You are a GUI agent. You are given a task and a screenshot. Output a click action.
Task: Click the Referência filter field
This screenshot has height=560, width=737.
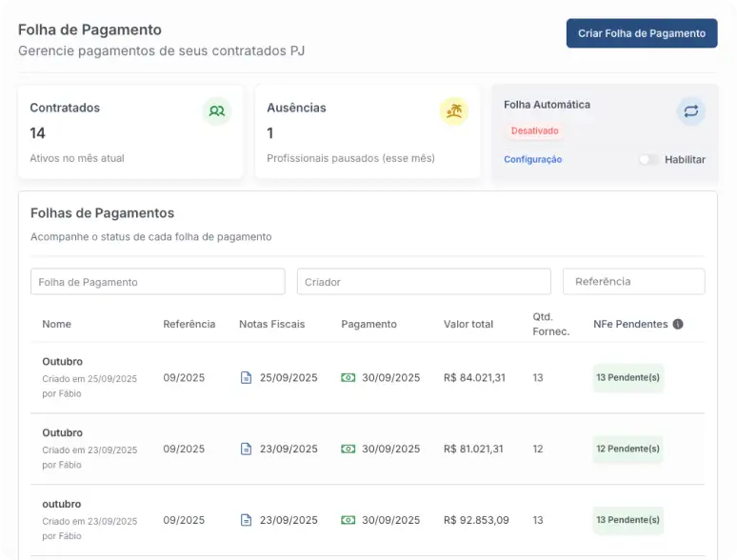tap(633, 282)
